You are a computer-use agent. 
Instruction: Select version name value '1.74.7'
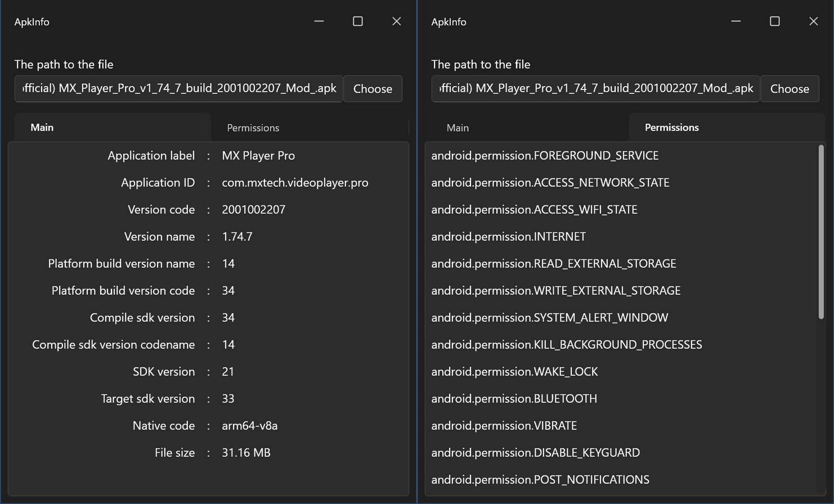237,237
